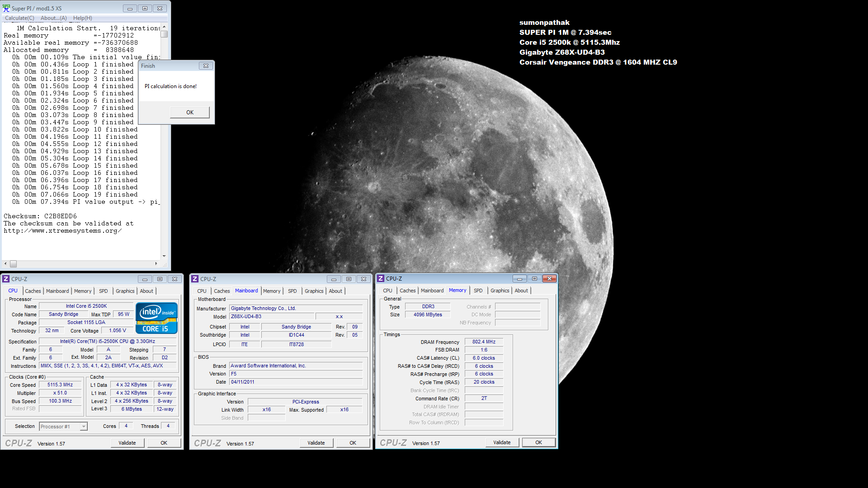Click the Z icon of the Memory CPU-Z window
This screenshot has width=868, height=488.
coord(381,278)
